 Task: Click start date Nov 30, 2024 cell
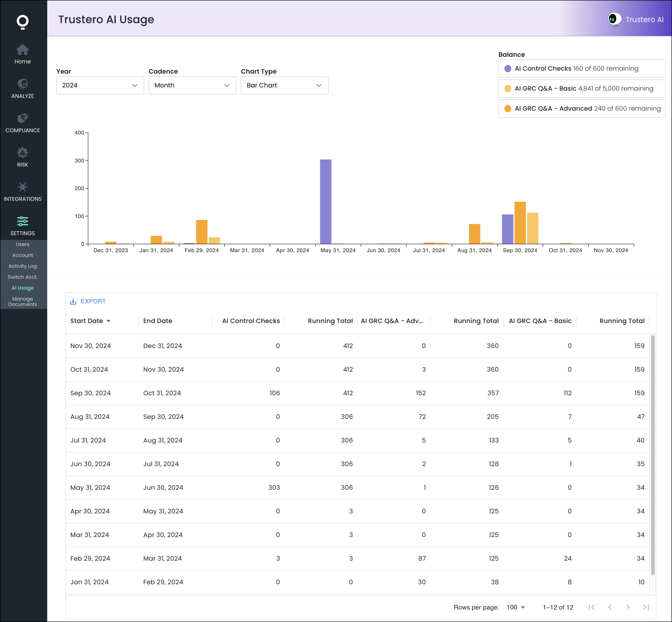90,346
